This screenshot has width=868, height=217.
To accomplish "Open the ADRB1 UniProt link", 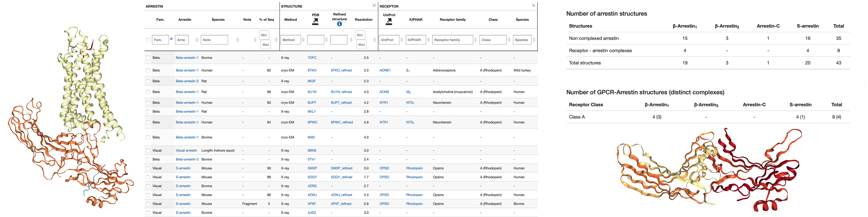I will (x=385, y=70).
